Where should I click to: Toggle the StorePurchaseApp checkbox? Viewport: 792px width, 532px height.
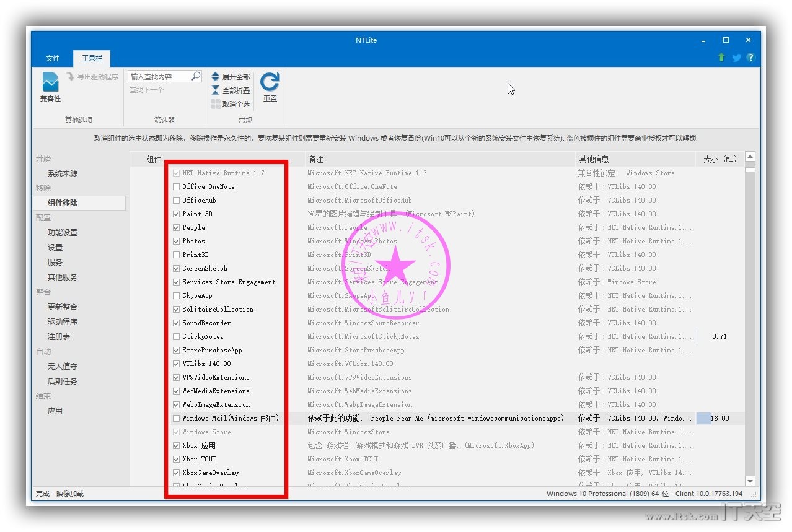coord(177,350)
